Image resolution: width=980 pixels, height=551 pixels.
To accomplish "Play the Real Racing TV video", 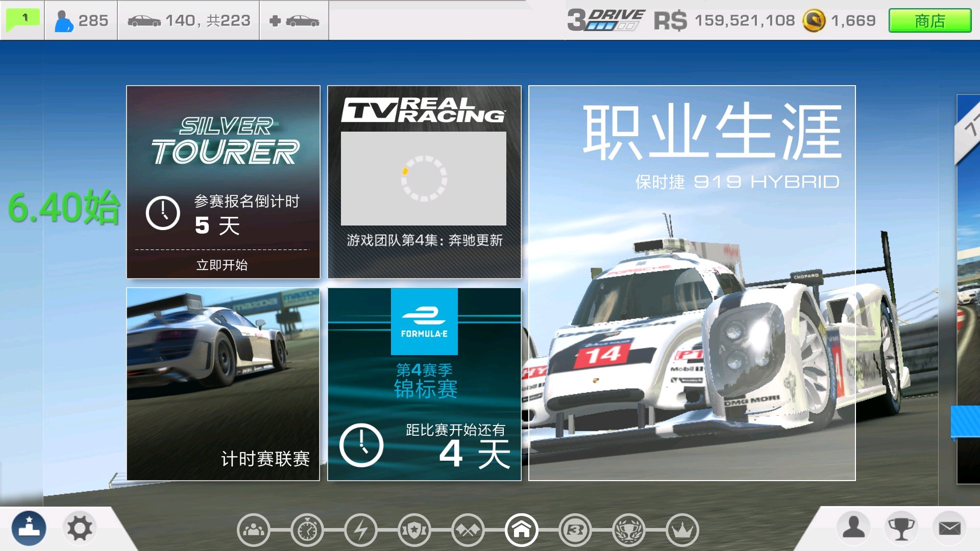I will (424, 178).
